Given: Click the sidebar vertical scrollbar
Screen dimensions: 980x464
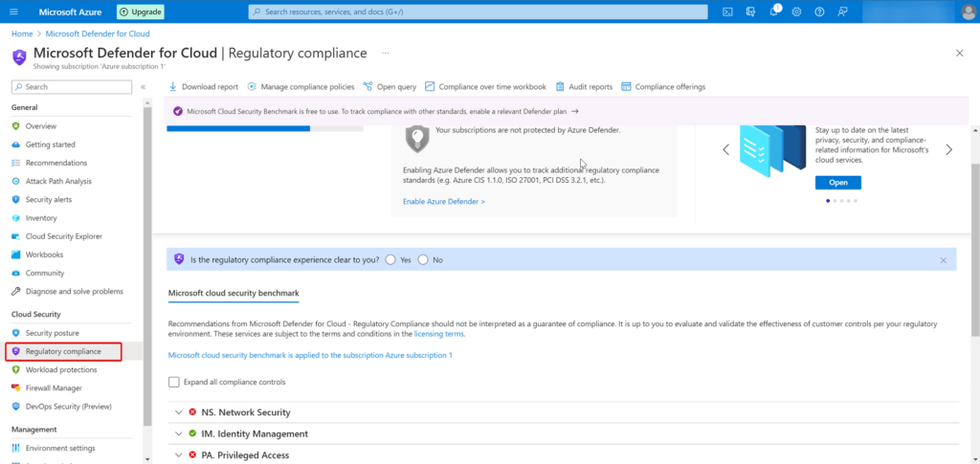Looking at the screenshot, I should point(147,265).
